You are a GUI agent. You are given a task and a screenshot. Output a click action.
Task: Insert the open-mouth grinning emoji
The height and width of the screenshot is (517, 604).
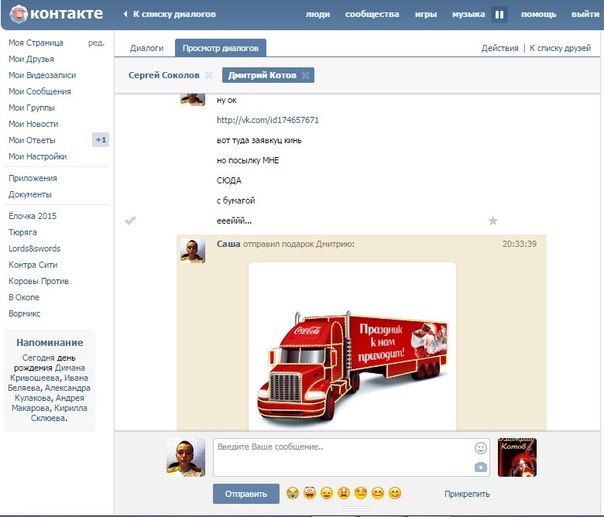[310, 493]
